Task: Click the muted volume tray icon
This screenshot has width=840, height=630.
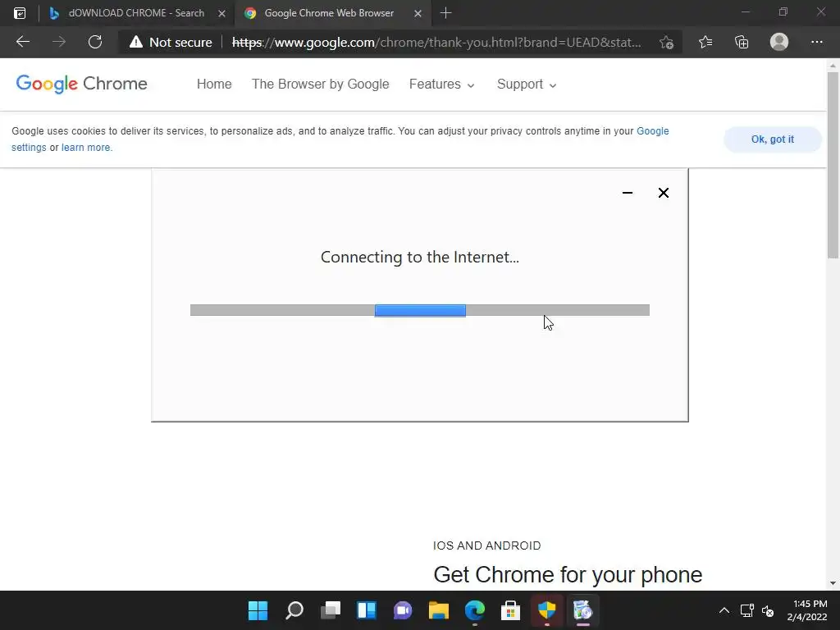Action: click(x=768, y=610)
